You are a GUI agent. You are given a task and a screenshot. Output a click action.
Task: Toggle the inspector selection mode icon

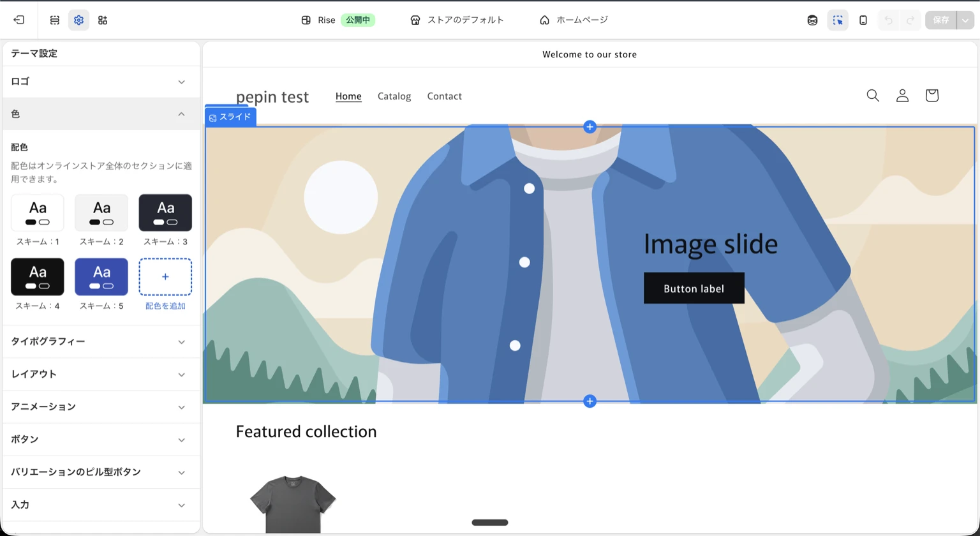click(838, 20)
